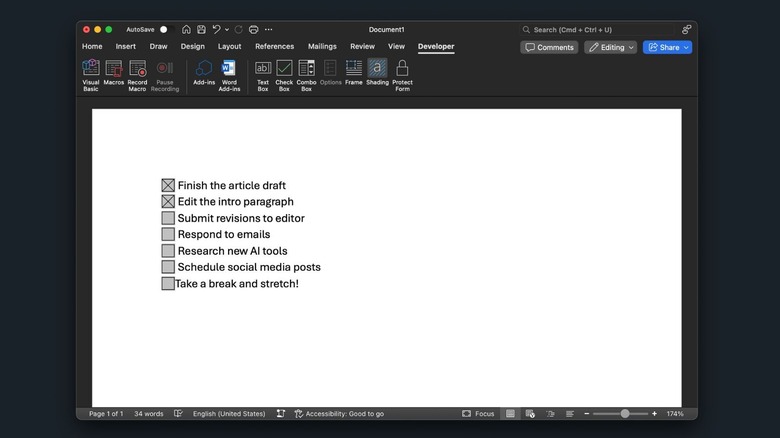780x438 pixels.
Task: Click the Protect Form lock icon
Action: pos(402,69)
